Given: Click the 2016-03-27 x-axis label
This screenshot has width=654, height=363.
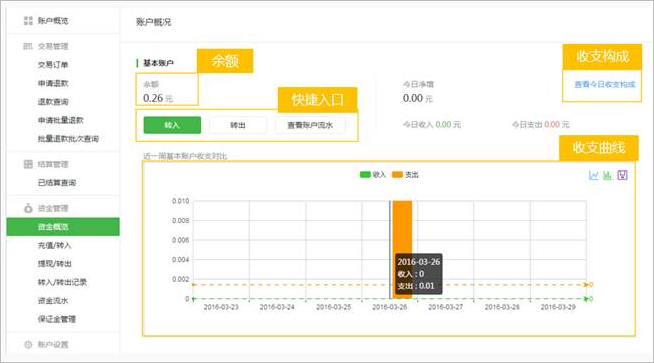Looking at the screenshot, I should (445, 307).
